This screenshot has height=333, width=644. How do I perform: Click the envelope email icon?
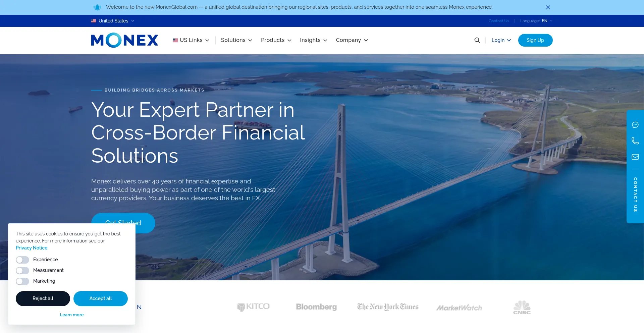coord(635,157)
